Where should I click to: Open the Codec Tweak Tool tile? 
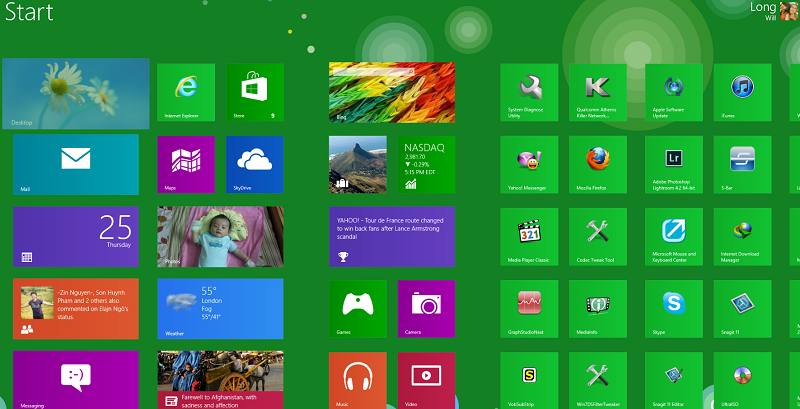[597, 237]
